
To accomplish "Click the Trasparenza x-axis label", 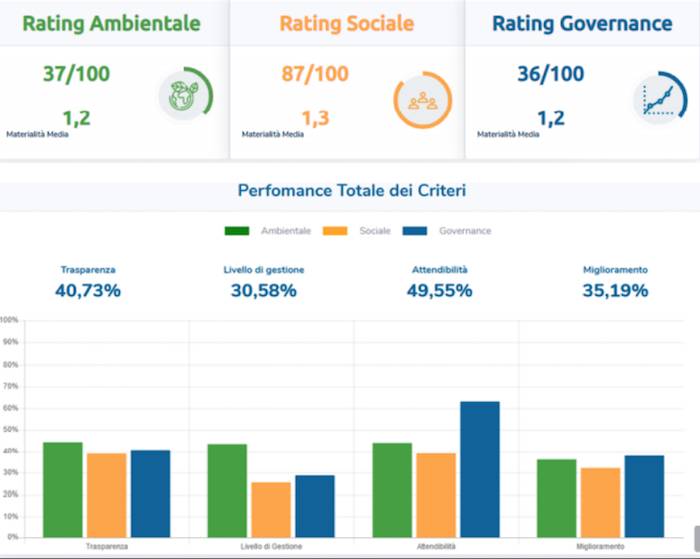I will [x=107, y=546].
